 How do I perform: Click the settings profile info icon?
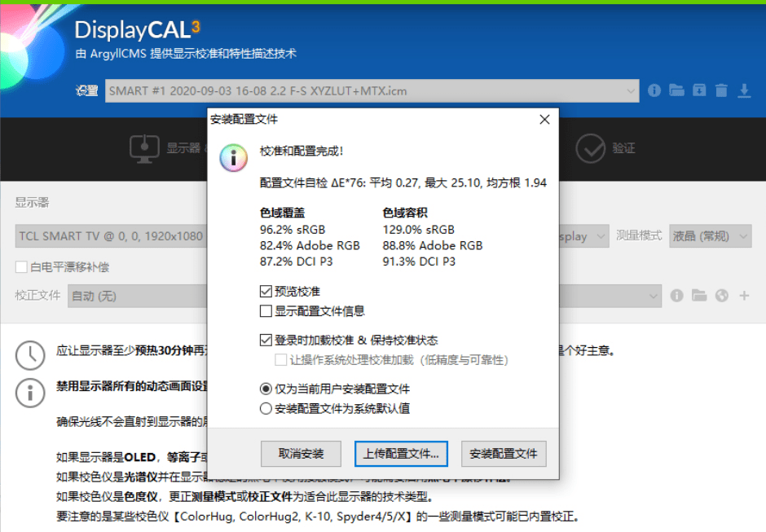[x=654, y=90]
